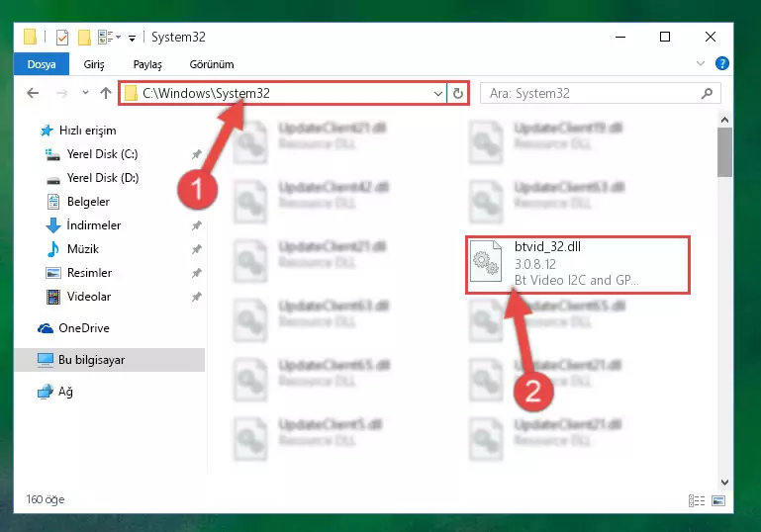
Task: Open Videolar folder in sidebar
Action: [89, 297]
